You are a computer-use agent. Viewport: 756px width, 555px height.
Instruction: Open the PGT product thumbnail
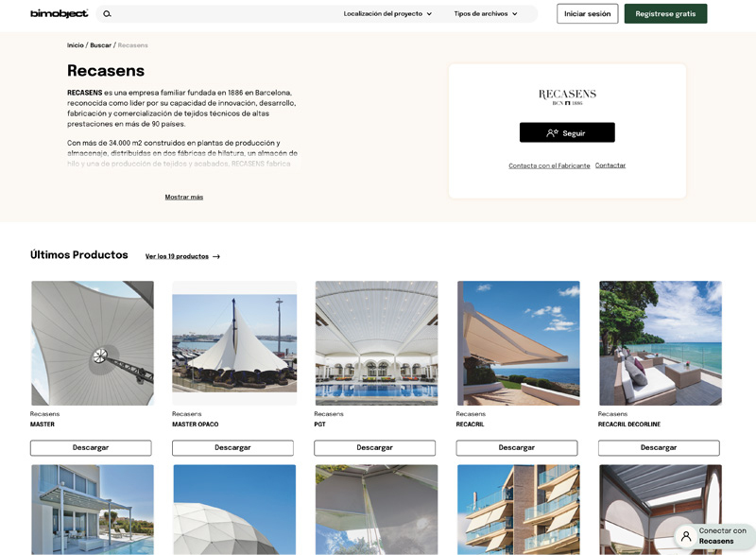376,343
